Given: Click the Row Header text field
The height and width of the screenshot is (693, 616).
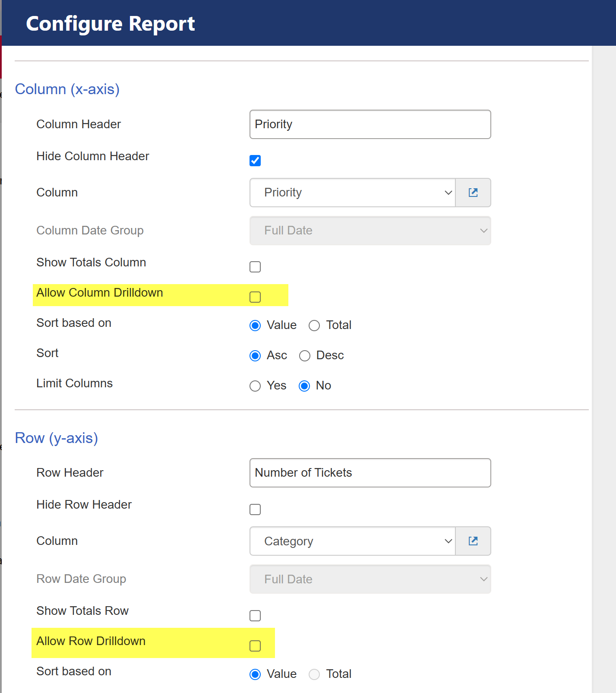Looking at the screenshot, I should tap(370, 473).
